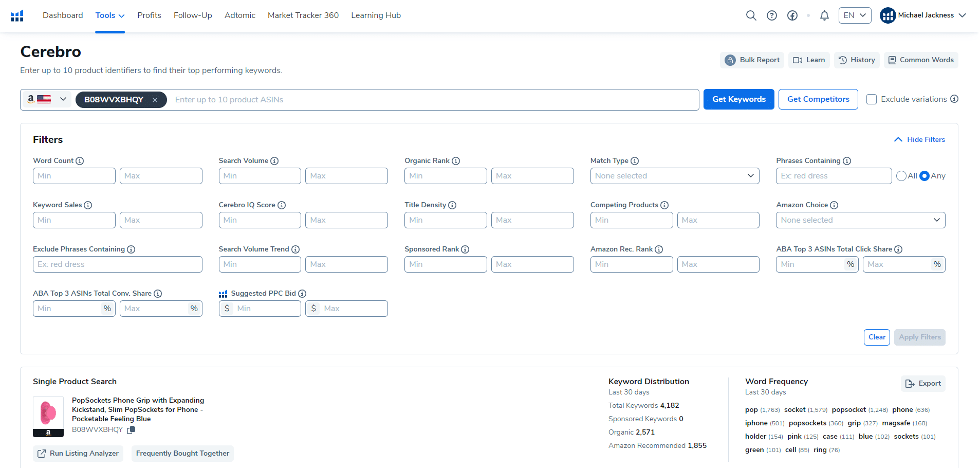
Task: Click the Get Competitors button
Action: 818,99
